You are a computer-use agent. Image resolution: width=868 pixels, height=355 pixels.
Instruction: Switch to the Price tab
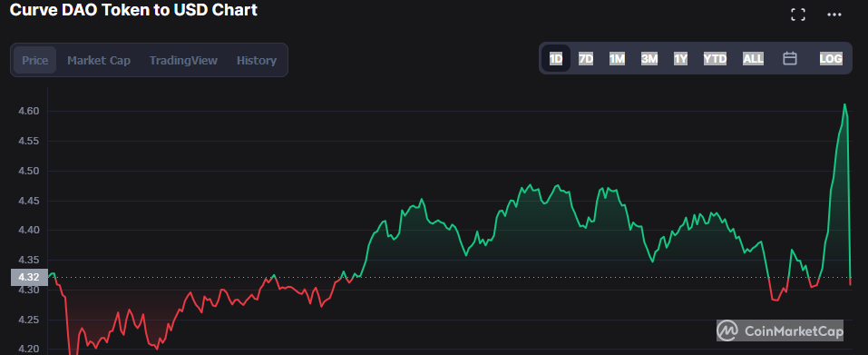(x=34, y=60)
